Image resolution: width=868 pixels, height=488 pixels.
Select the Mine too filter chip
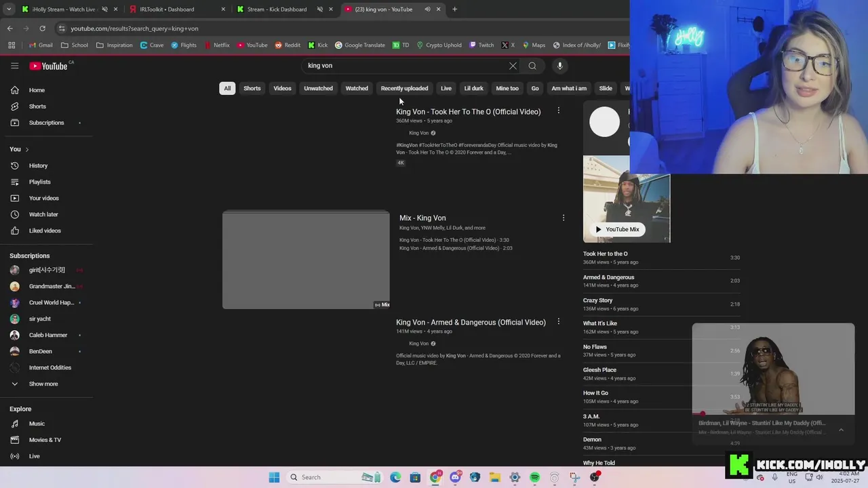point(507,88)
